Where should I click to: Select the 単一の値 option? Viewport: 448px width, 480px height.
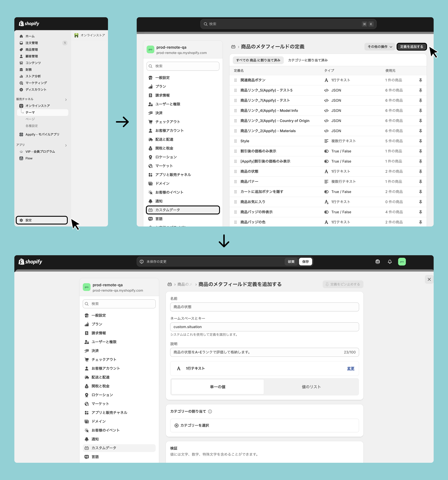click(x=217, y=387)
